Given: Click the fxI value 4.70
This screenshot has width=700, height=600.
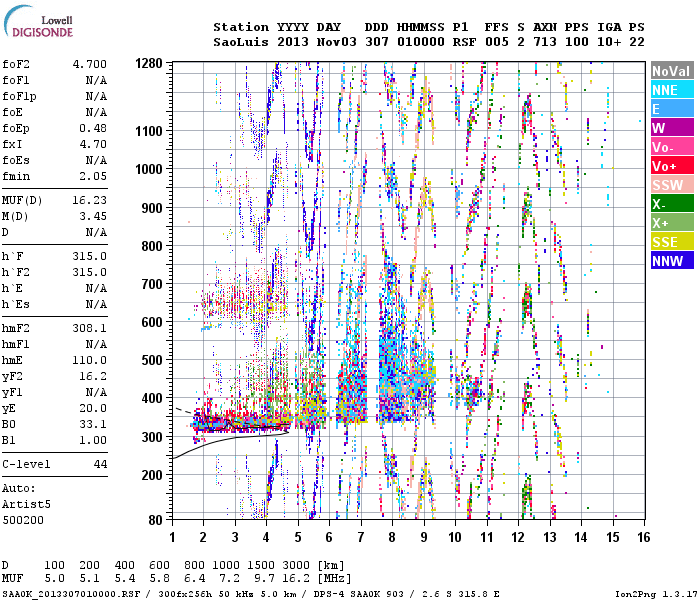Looking at the screenshot, I should (x=93, y=144).
